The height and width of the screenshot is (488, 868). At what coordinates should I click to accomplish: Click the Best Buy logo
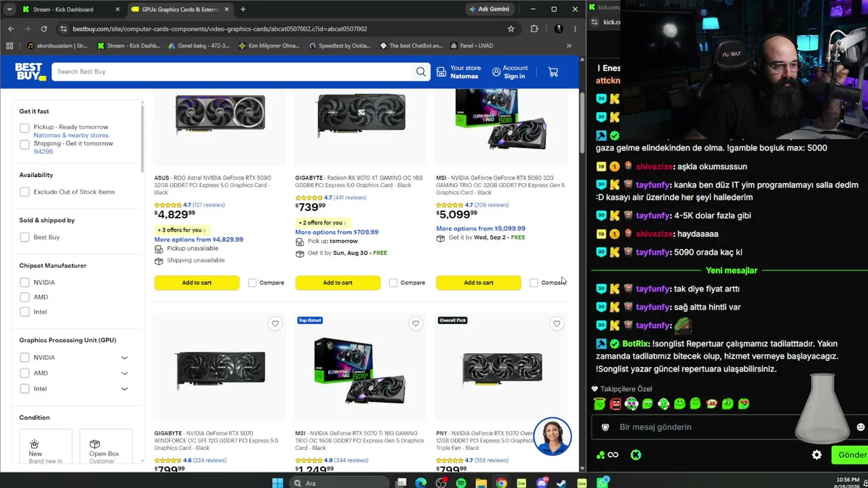31,71
